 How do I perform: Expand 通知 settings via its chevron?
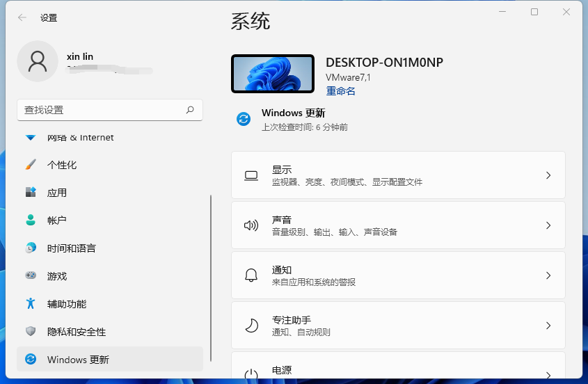(x=548, y=275)
